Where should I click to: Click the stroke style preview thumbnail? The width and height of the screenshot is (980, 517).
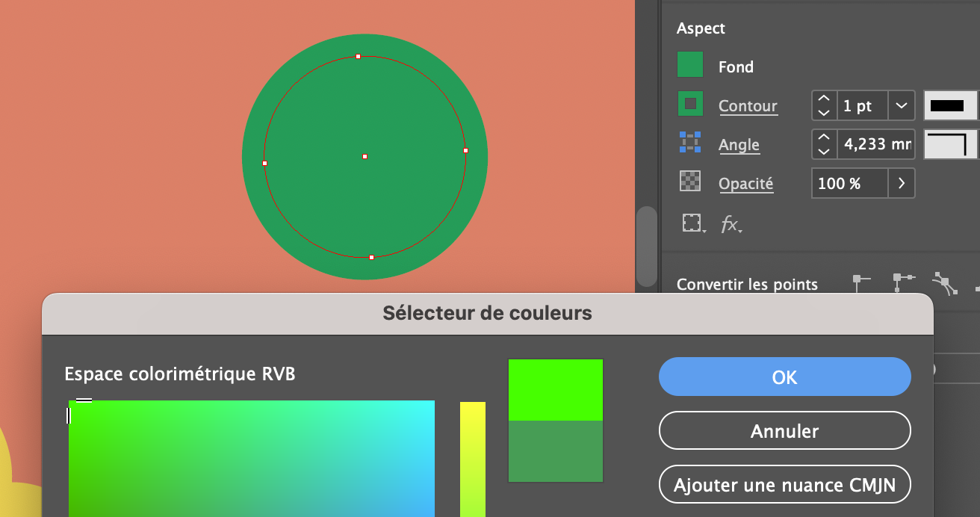pyautogui.click(x=950, y=105)
